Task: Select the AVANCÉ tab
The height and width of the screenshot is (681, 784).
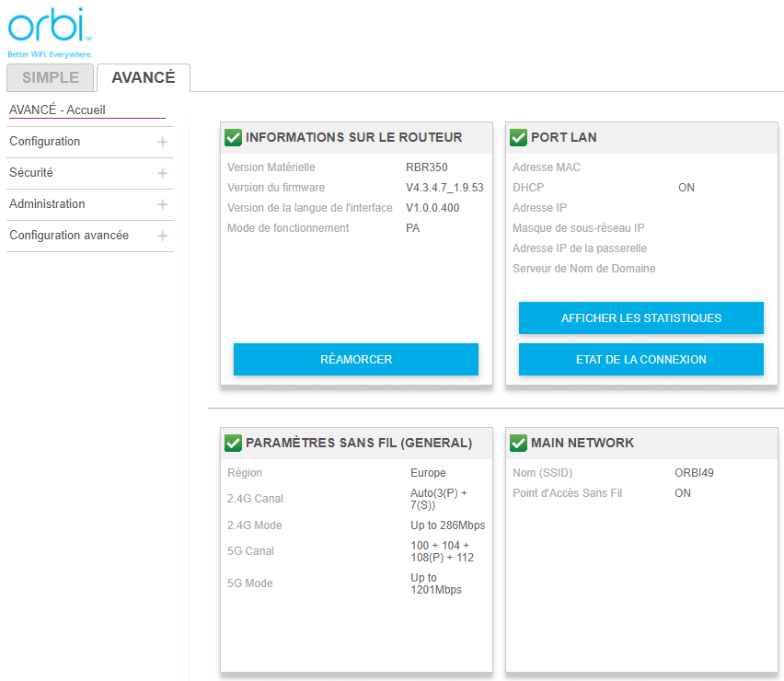Action: (x=144, y=78)
